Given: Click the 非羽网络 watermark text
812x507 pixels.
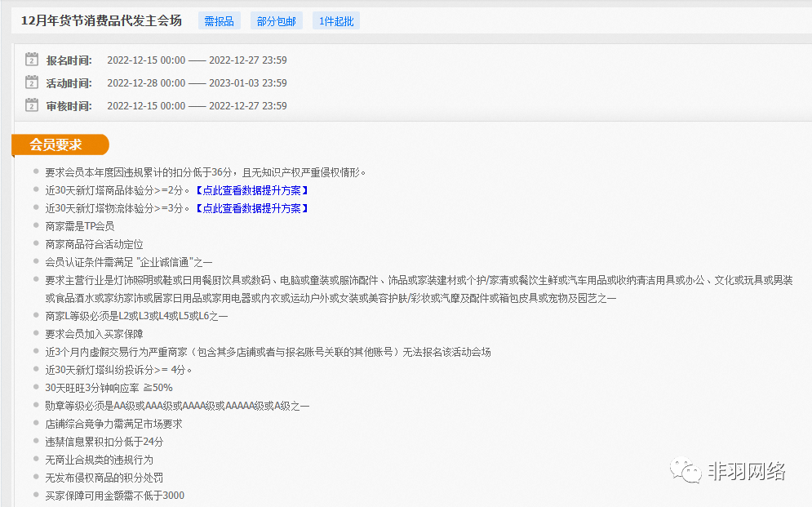Looking at the screenshot, I should (x=746, y=472).
